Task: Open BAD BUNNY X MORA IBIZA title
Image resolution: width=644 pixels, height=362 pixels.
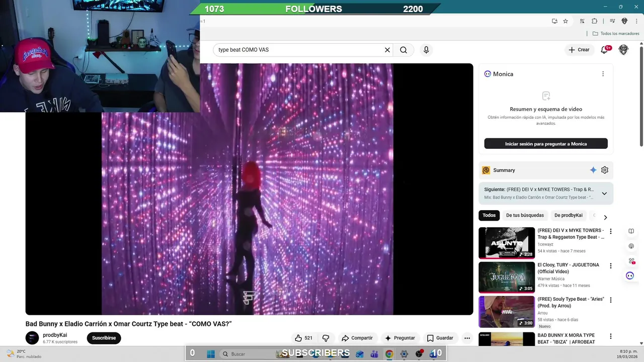Action: [x=567, y=338]
